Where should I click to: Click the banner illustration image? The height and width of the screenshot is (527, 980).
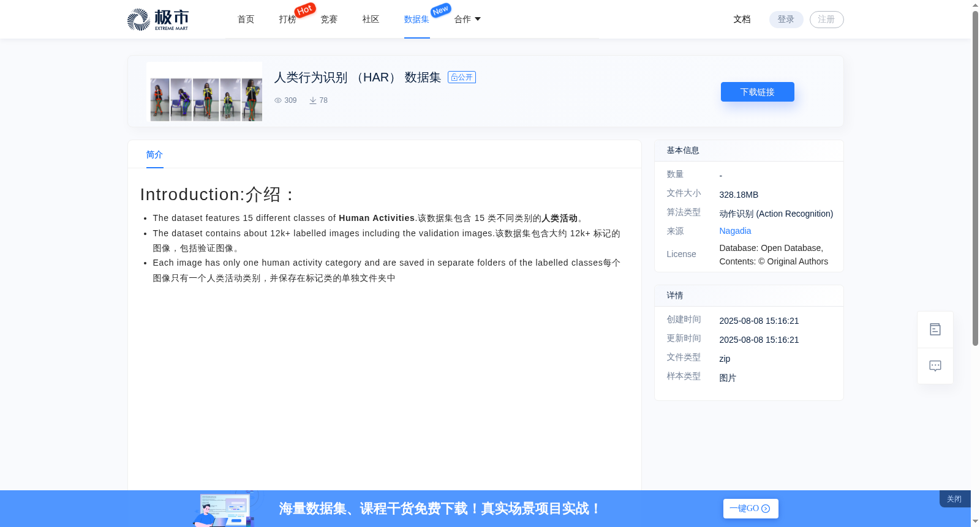(x=225, y=509)
